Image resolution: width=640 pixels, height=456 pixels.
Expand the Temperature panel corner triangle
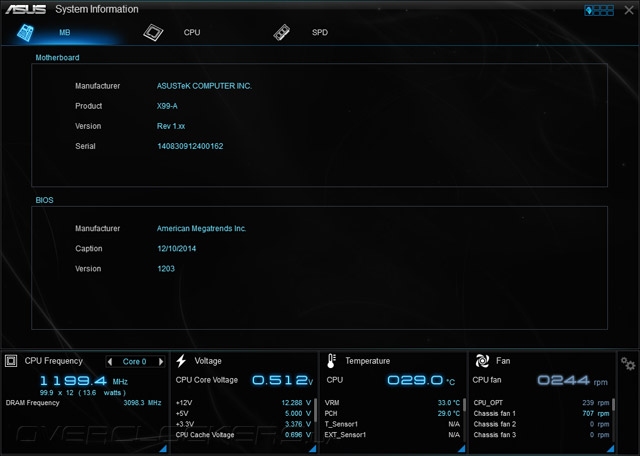tap(462, 449)
